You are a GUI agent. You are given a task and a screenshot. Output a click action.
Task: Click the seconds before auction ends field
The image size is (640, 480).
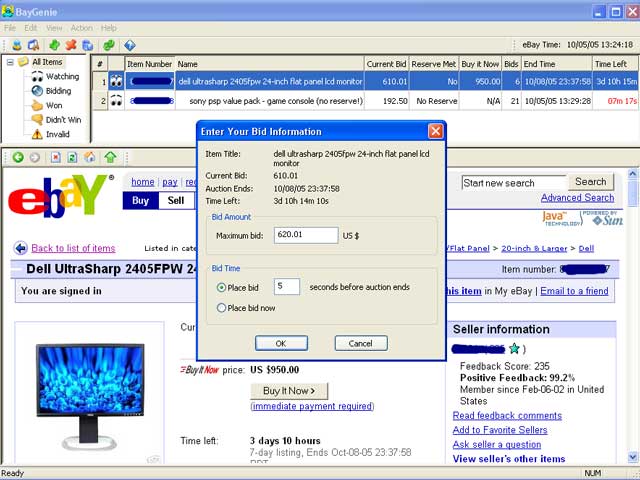pos(287,287)
